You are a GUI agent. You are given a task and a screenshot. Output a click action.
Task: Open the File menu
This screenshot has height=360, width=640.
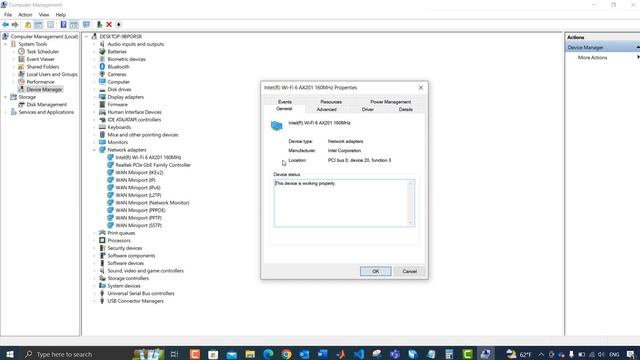[8, 15]
